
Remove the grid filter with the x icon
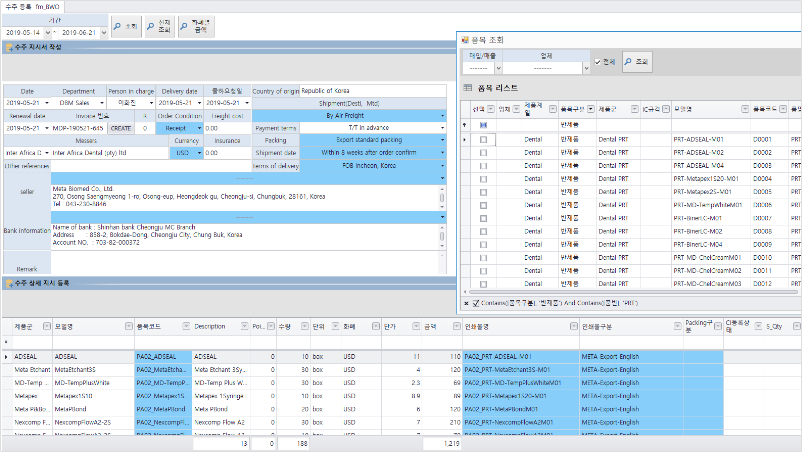pyautogui.click(x=466, y=303)
